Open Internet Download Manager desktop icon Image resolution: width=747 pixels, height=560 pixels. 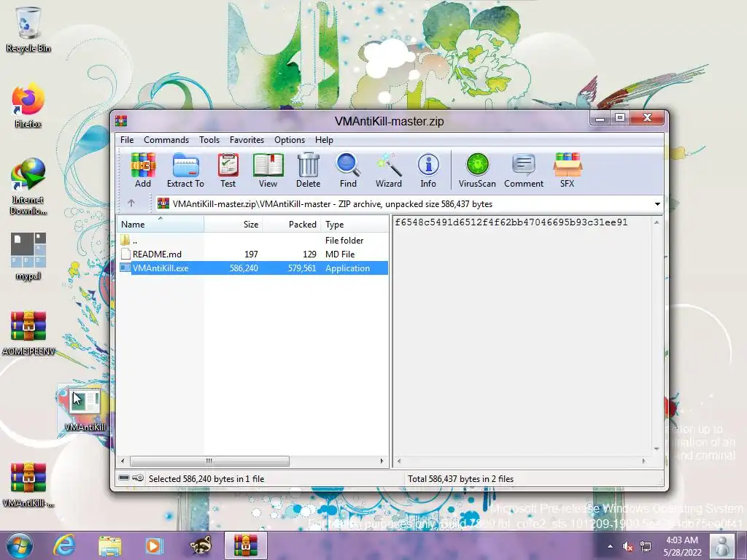click(28, 187)
